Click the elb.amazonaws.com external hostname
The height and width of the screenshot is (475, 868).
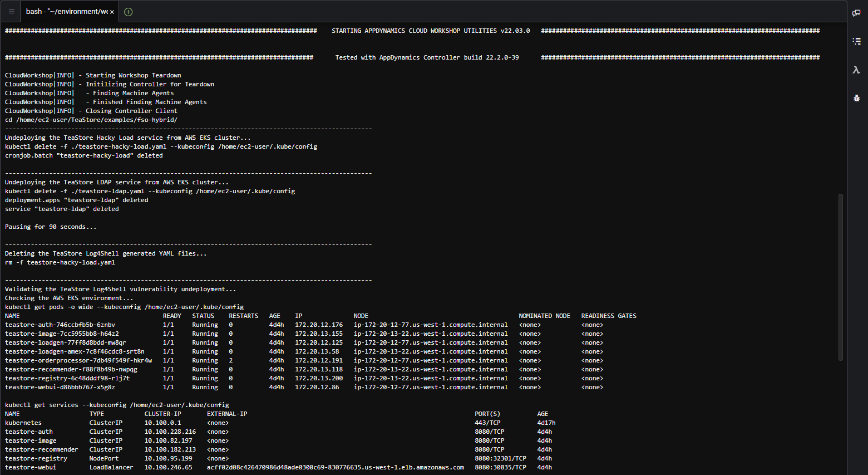pos(336,467)
